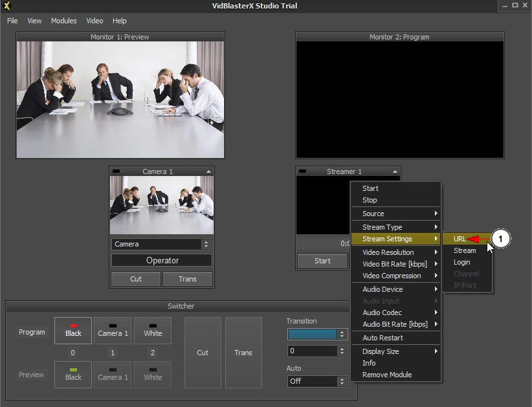Select White on the Program row

[153, 331]
